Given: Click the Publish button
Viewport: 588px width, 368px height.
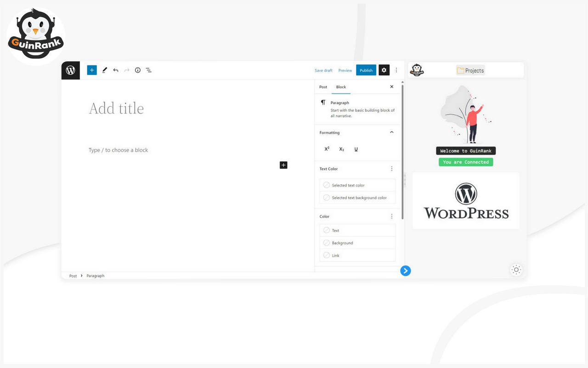Looking at the screenshot, I should (366, 70).
